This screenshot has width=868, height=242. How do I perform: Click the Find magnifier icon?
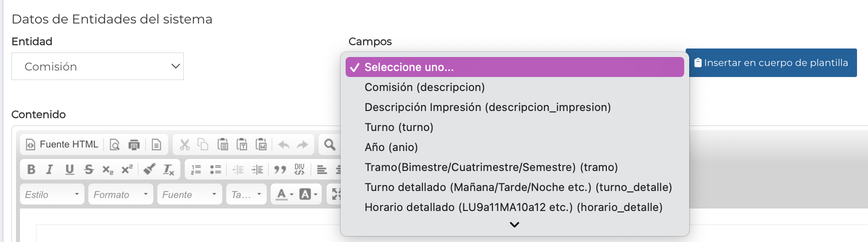tap(330, 144)
